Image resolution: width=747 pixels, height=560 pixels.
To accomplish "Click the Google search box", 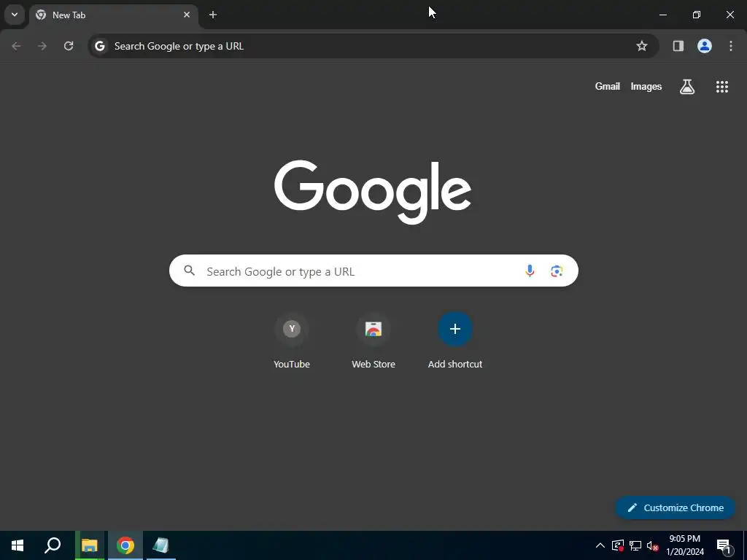I will [373, 271].
